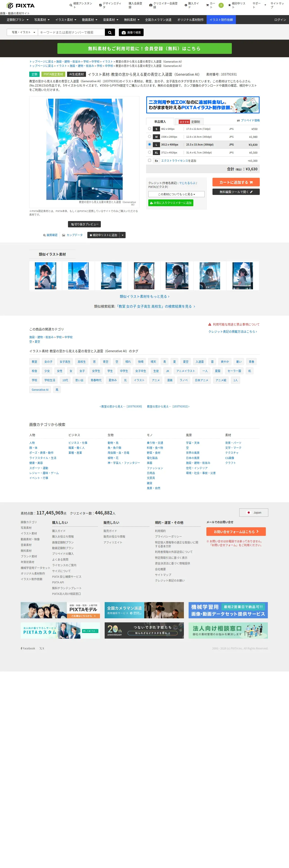
Task: Expand the イラスト素材 nav dropdown
Action: (x=65, y=20)
